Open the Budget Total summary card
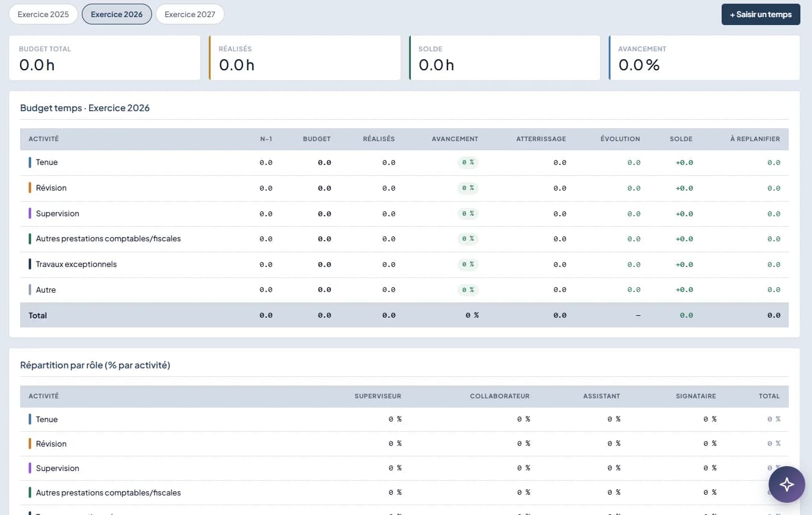Viewport: 812px width, 515px height. 104,58
